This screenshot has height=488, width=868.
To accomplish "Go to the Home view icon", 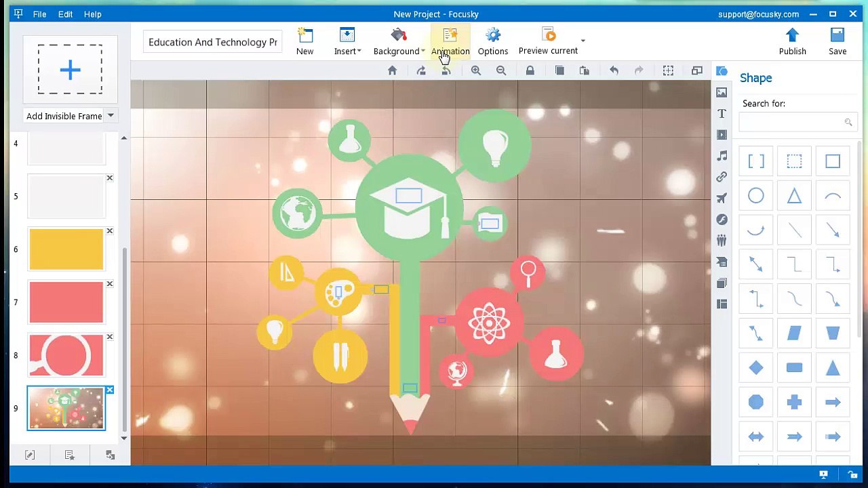I will click(x=392, y=70).
